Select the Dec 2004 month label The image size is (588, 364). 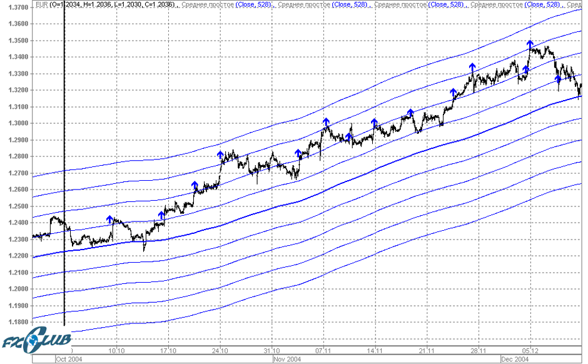point(515,359)
